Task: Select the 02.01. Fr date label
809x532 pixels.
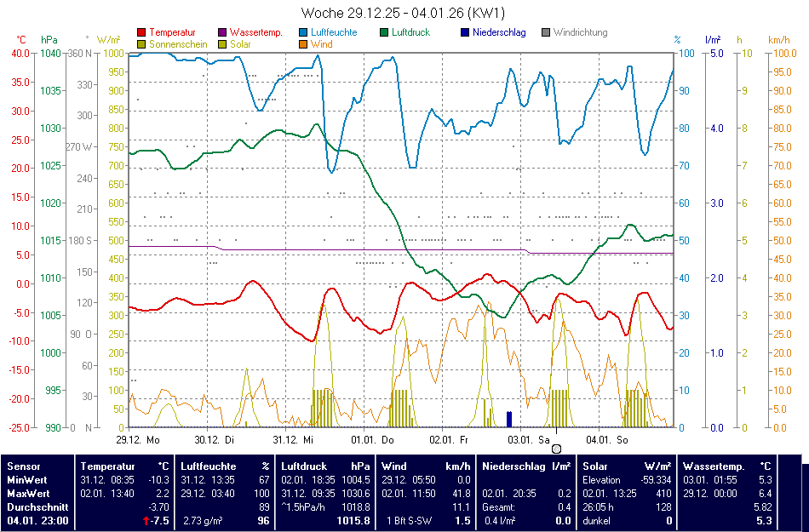Action: [450, 440]
